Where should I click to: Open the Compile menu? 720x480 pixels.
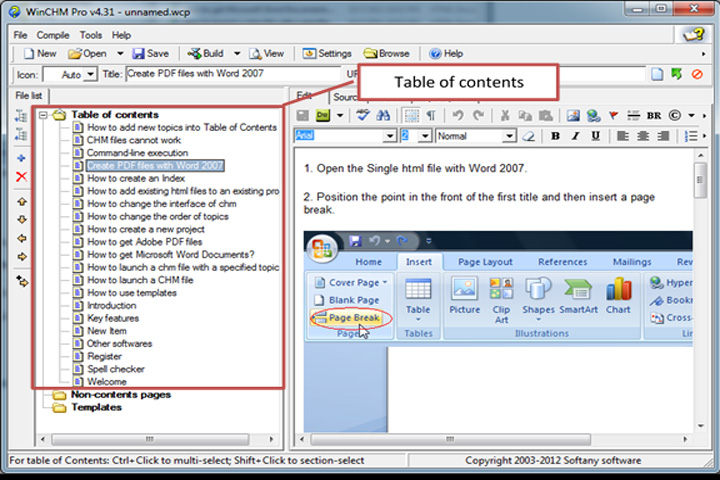[53, 35]
